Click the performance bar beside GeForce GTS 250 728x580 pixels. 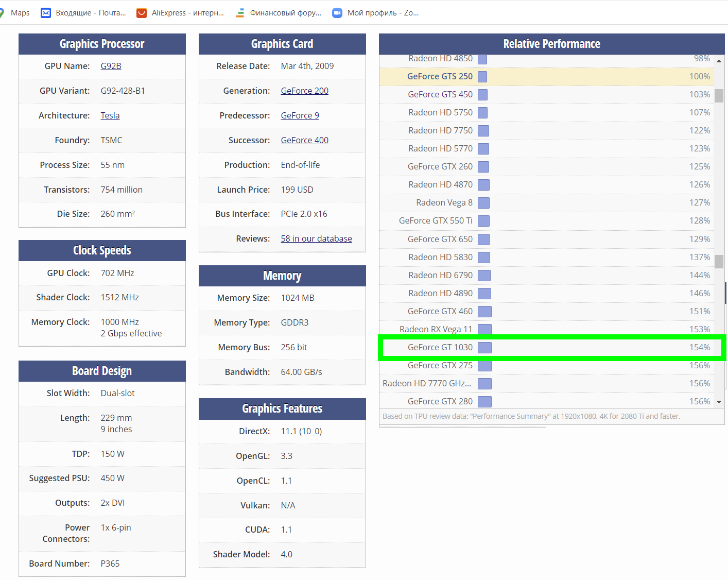pyautogui.click(x=482, y=77)
